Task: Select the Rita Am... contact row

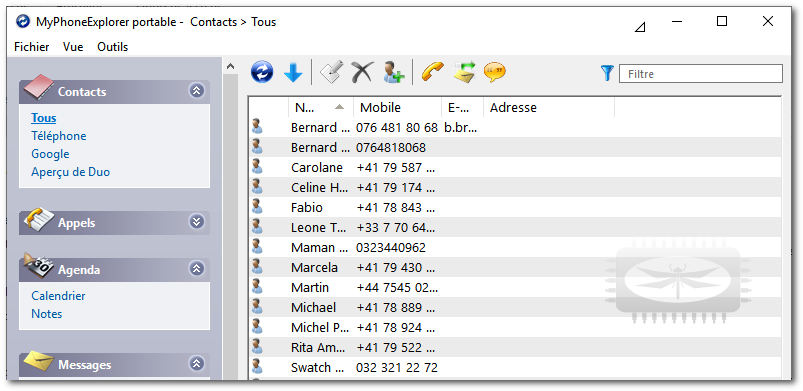Action: pos(515,347)
